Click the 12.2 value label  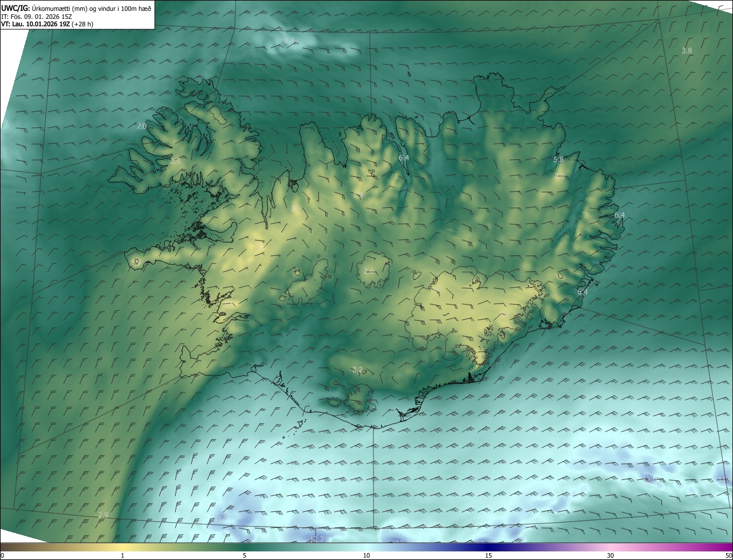(318, 539)
